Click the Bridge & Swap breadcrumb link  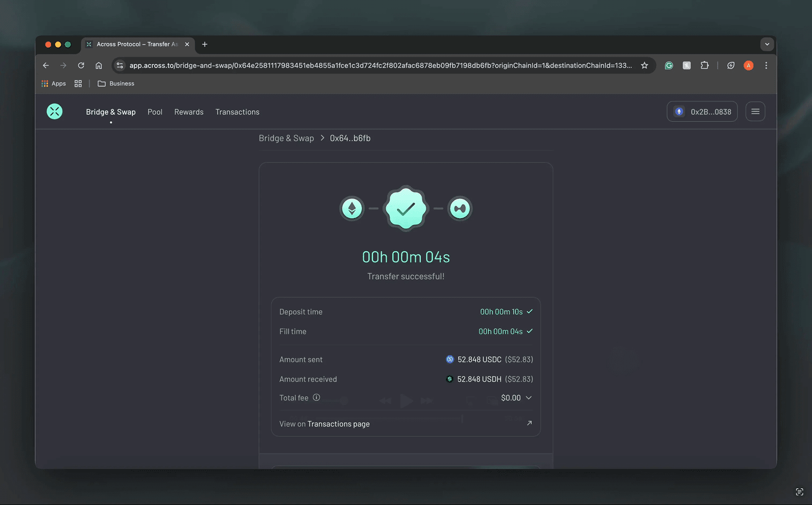pyautogui.click(x=286, y=138)
